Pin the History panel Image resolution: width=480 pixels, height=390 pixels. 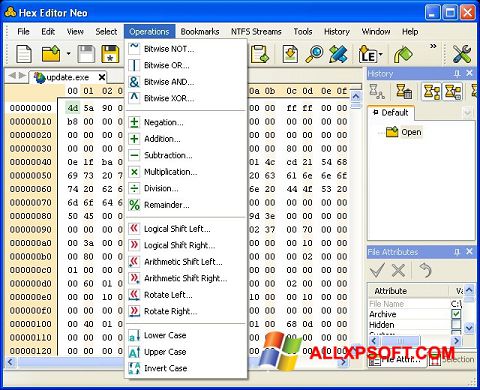(457, 73)
